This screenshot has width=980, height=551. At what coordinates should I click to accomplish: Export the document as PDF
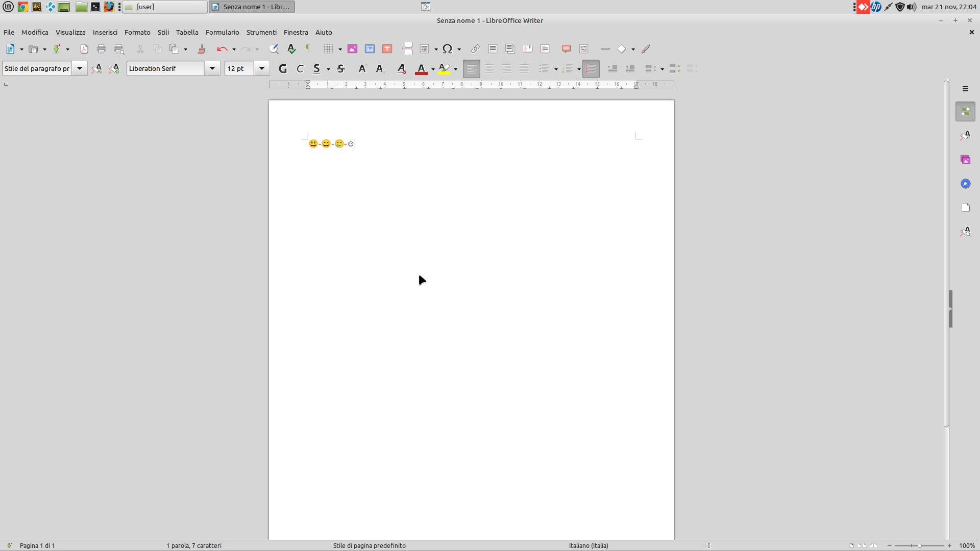tap(84, 48)
